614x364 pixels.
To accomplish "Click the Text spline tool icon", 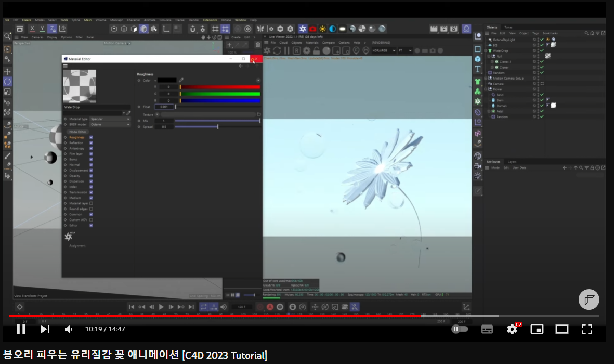I will tap(478, 70).
